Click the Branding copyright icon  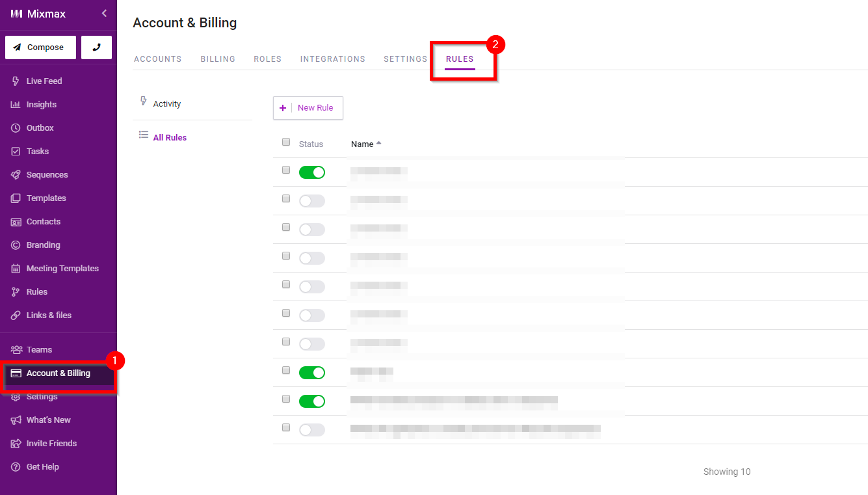coord(16,245)
